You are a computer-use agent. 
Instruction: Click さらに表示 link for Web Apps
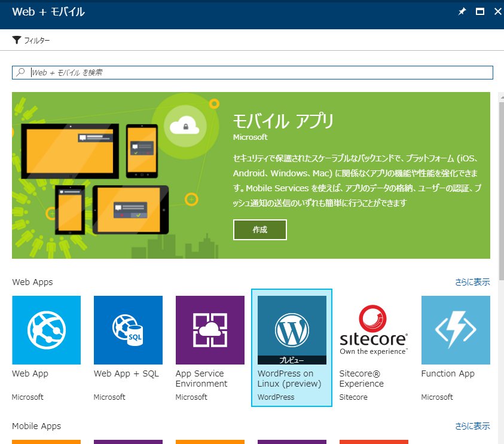[x=472, y=282]
